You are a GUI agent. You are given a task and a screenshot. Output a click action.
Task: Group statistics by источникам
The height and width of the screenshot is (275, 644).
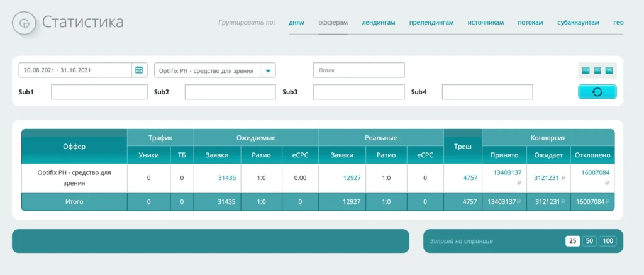(486, 23)
